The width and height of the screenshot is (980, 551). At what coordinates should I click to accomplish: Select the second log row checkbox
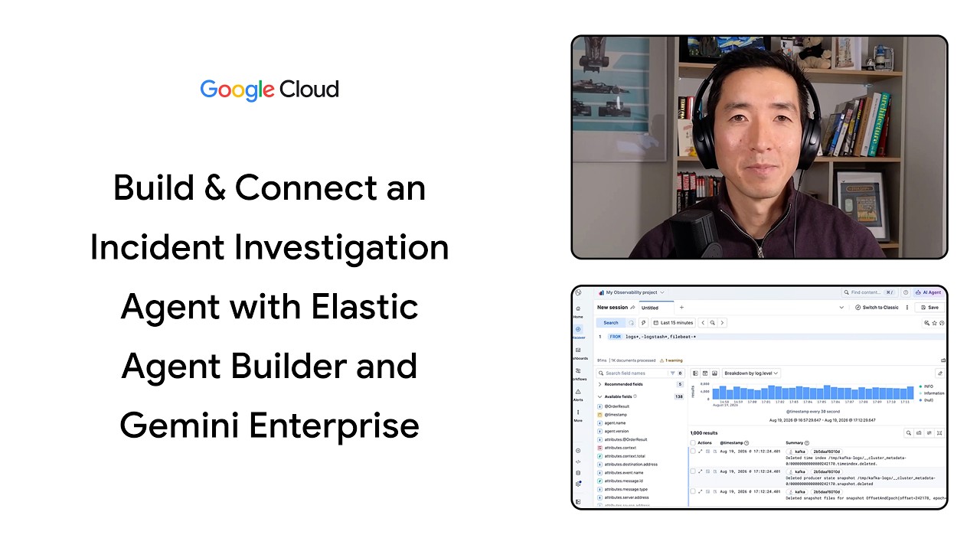[693, 471]
